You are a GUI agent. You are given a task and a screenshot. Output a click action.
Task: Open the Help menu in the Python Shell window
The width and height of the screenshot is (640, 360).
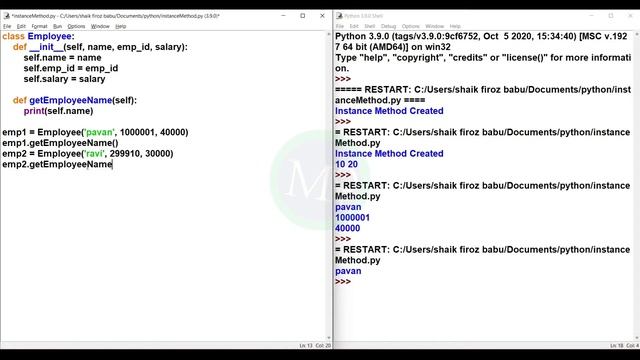pyautogui.click(x=455, y=26)
